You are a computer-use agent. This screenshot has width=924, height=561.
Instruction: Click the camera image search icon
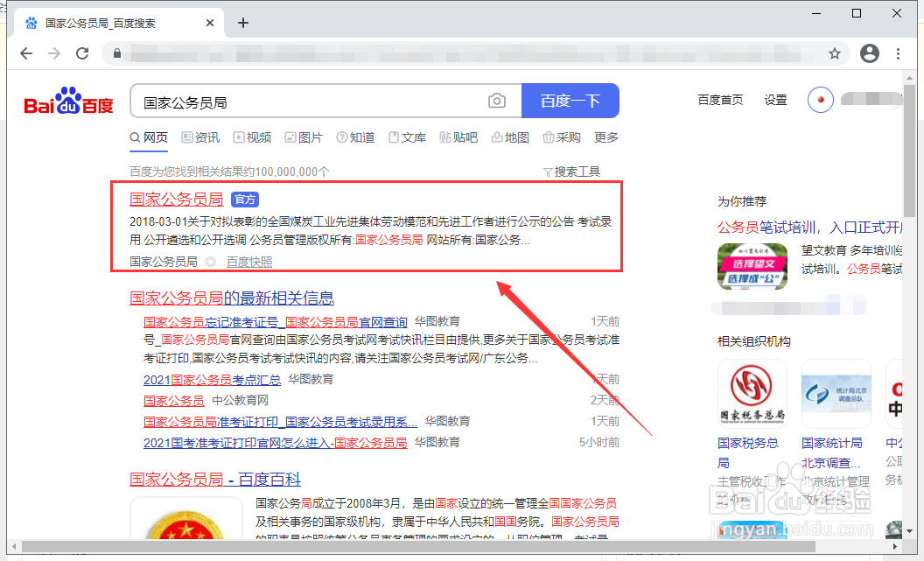(x=497, y=101)
